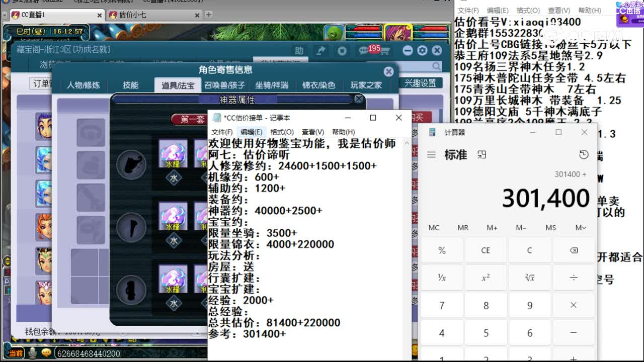Click the line 参考：301400+ in notepad
644x362 pixels.
point(247,334)
